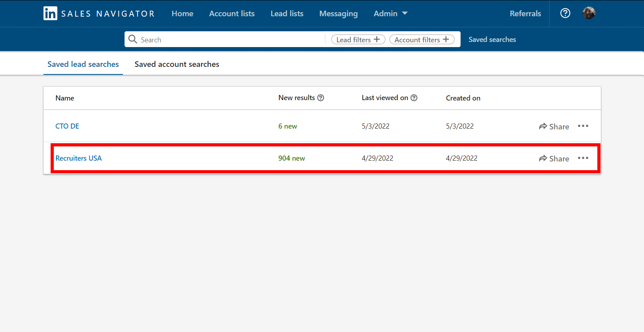This screenshot has width=644, height=332.
Task: Click the New results info icon
Action: [x=321, y=98]
